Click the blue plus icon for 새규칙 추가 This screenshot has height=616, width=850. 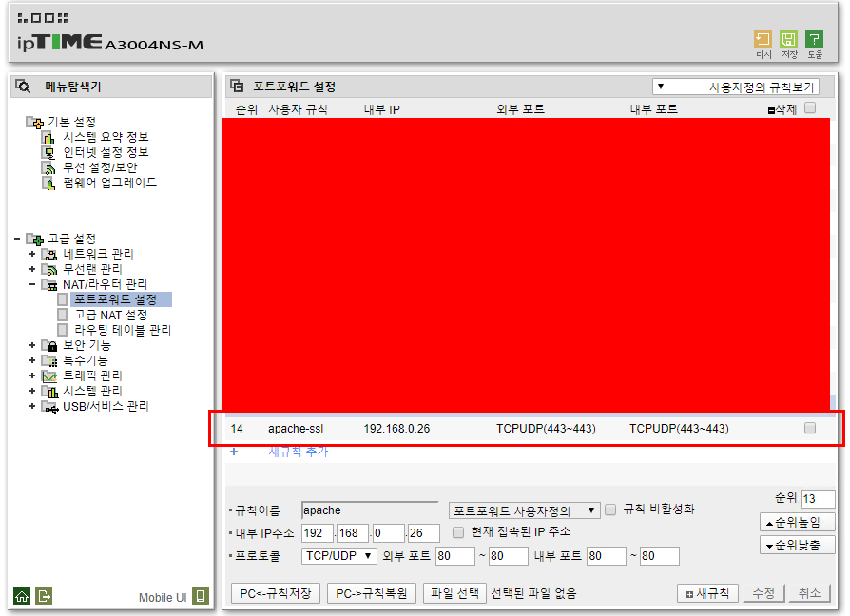coord(234,452)
